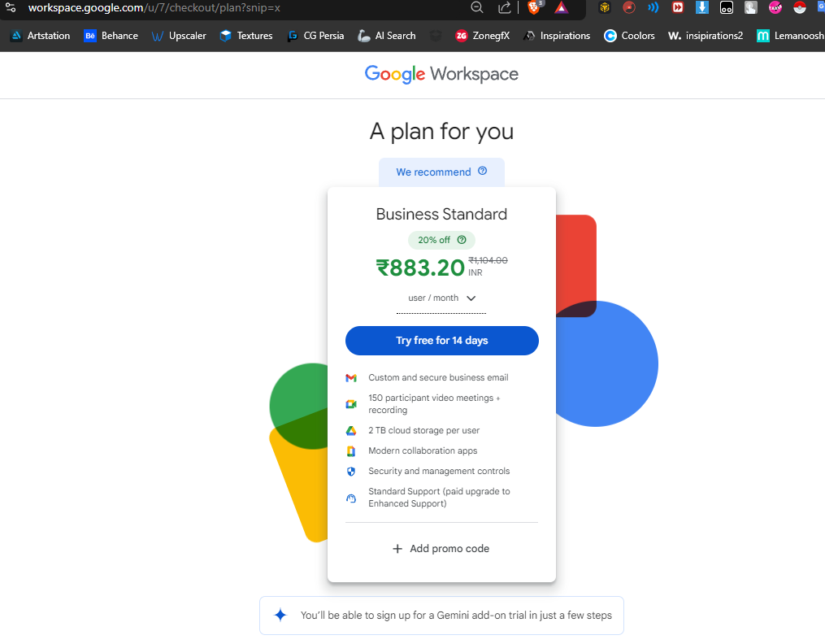The width and height of the screenshot is (825, 644).
Task: Click the Business Standard plan title
Action: (441, 214)
